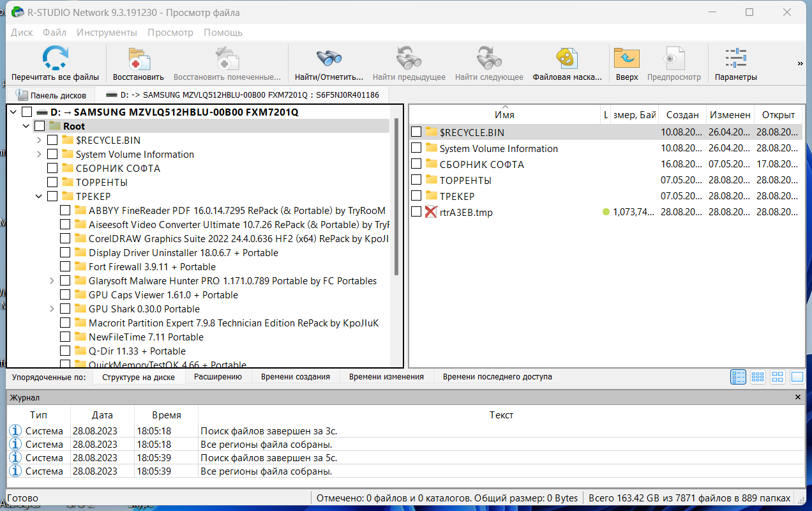Check the Fort Firewall 3.9.11 folder box
812x511 pixels.
tap(65, 267)
